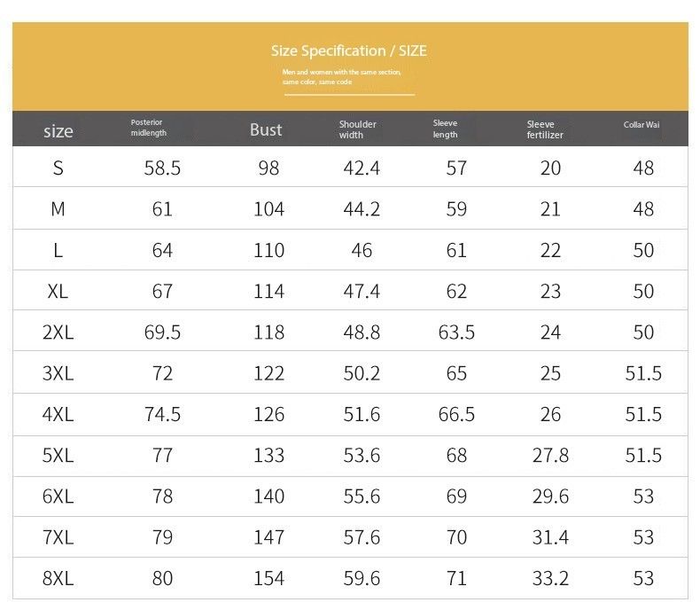Select the bust value 154 for 8XL
This screenshot has width=700, height=602.
pyautogui.click(x=268, y=578)
